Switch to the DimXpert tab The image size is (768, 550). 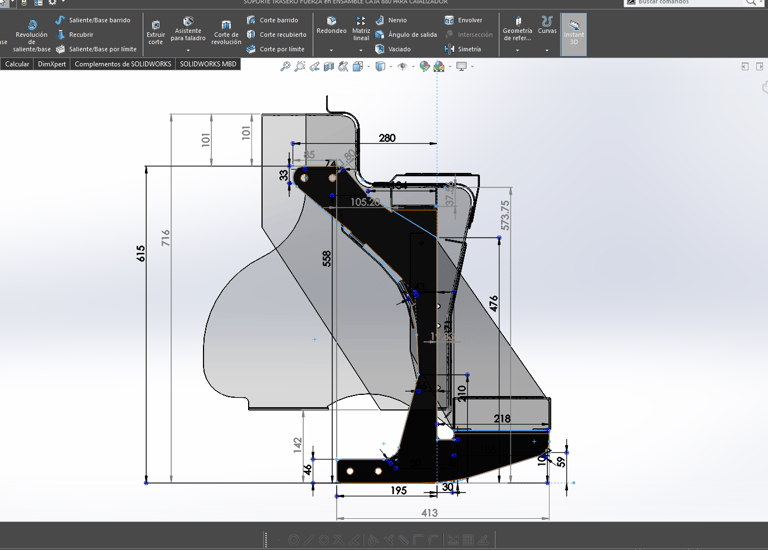[x=52, y=64]
